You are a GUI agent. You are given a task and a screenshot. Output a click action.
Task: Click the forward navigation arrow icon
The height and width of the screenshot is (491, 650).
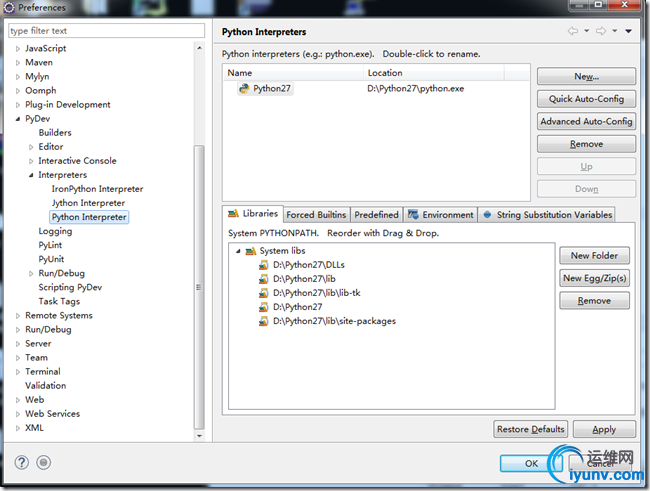coord(601,31)
